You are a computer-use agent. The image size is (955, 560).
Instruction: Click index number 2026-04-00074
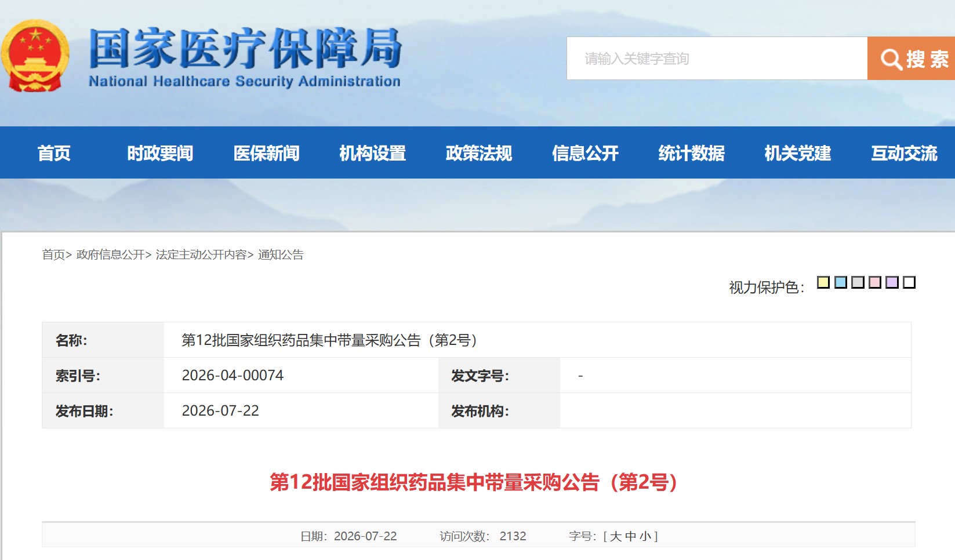233,375
